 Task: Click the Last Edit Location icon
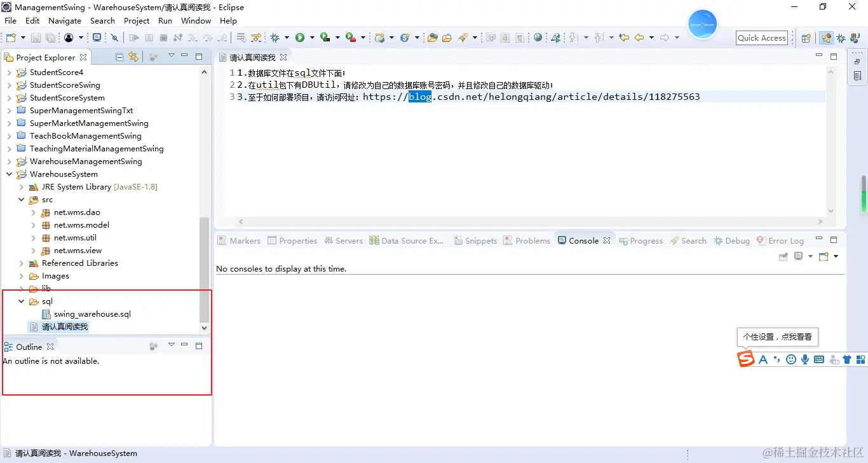click(624, 38)
